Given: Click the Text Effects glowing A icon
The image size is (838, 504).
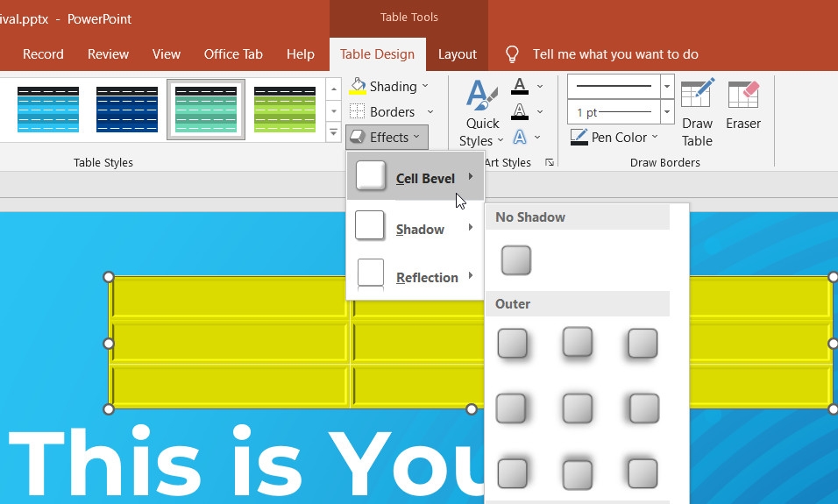Looking at the screenshot, I should (x=520, y=138).
